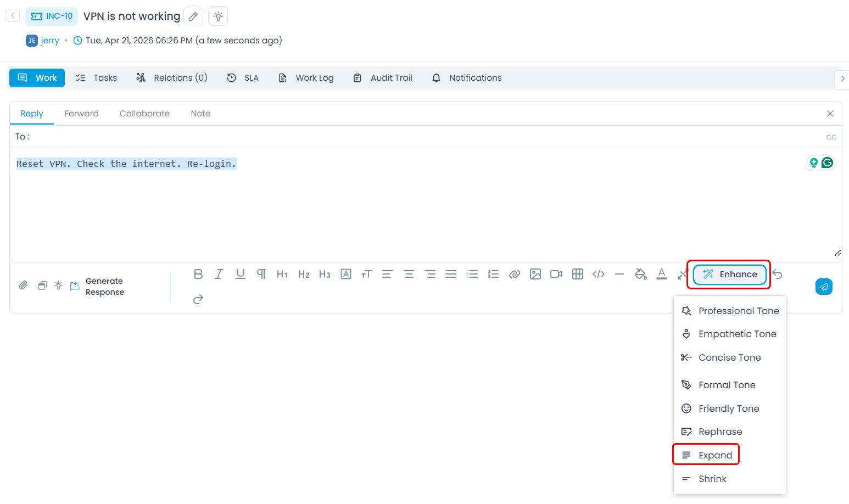This screenshot has height=504, width=849.
Task: Insert an image into the reply
Action: tap(535, 274)
